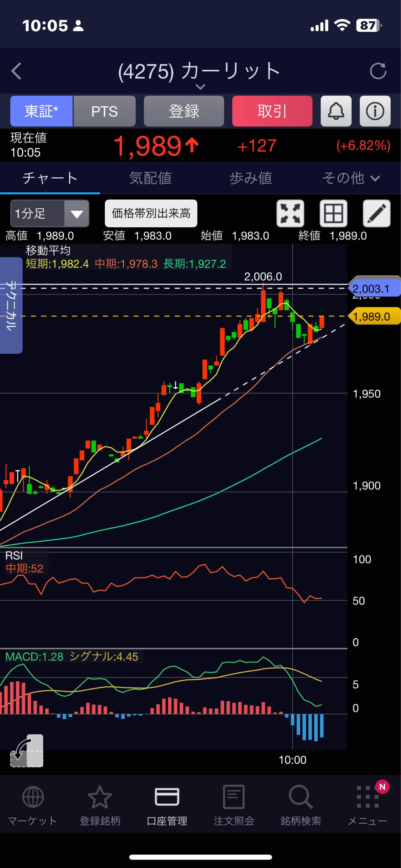Tap the back arrow icon
This screenshot has height=868, width=401.
[x=16, y=71]
